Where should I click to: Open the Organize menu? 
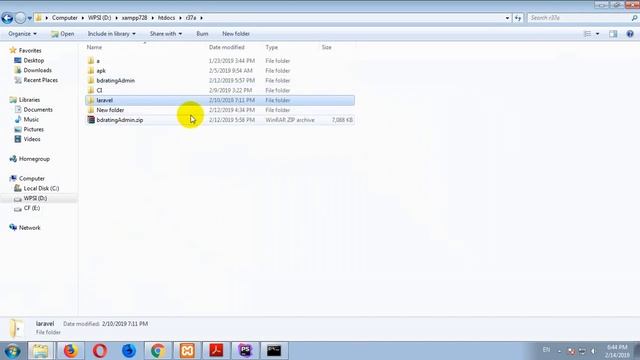(x=22, y=34)
